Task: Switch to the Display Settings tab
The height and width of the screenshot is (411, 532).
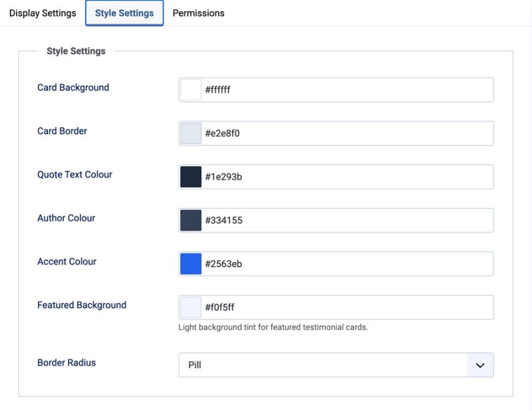Action: click(x=43, y=13)
